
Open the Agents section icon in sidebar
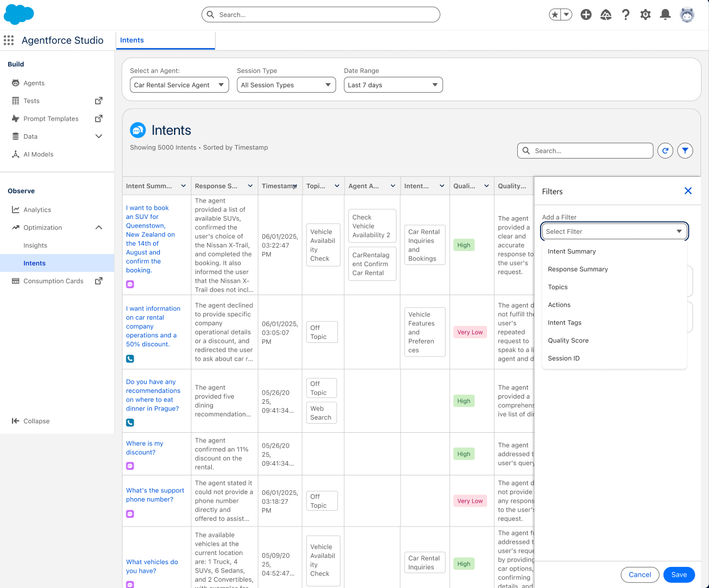pos(16,82)
